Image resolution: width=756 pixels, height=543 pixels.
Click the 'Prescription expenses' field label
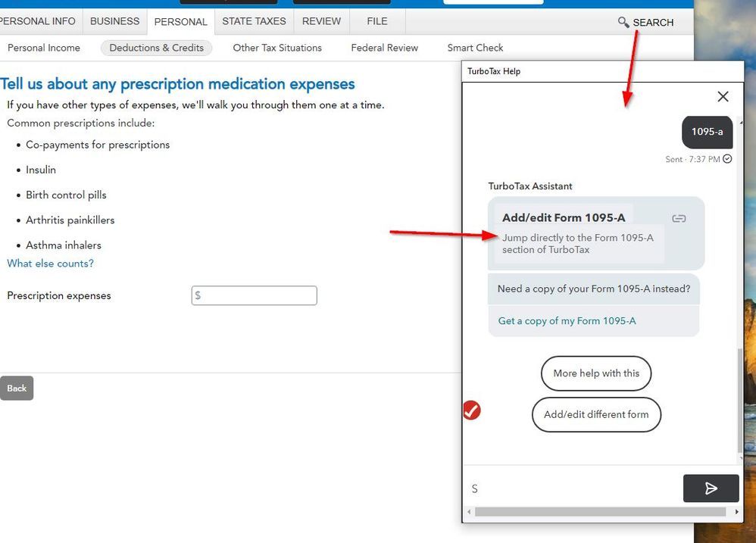pos(59,295)
